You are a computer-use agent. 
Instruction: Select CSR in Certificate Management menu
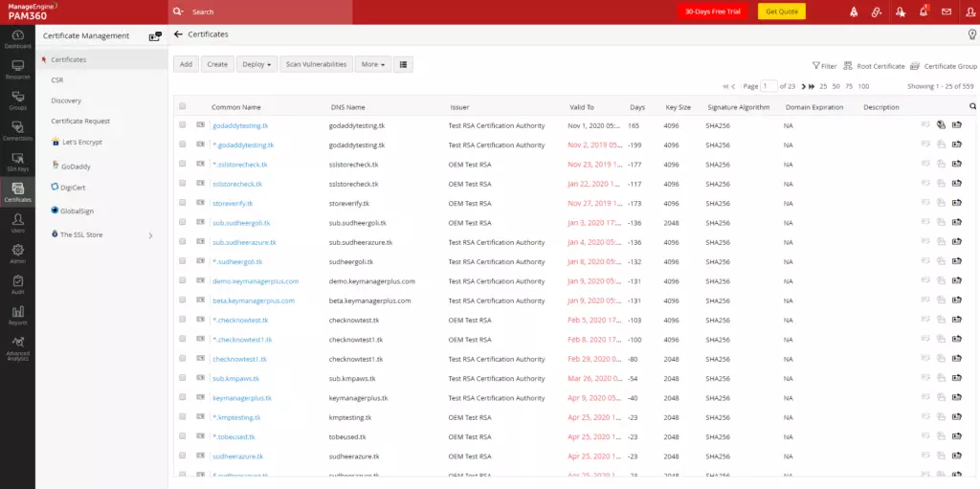tap(56, 80)
